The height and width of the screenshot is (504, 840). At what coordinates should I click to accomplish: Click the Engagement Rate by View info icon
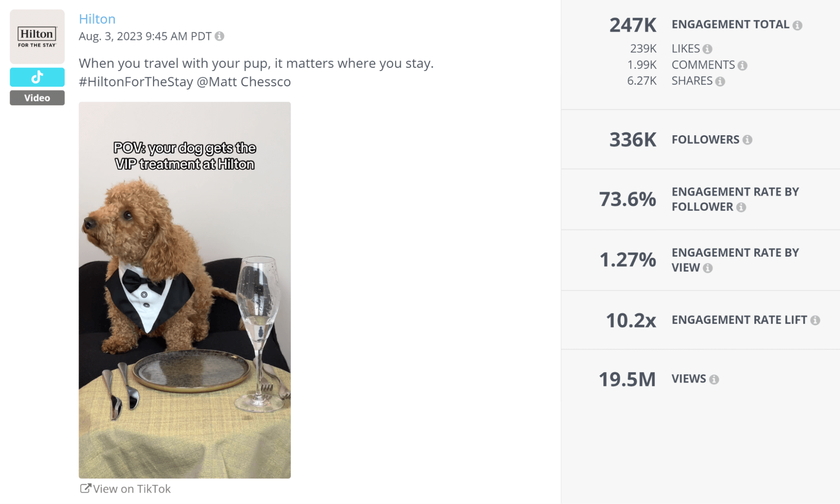(708, 268)
